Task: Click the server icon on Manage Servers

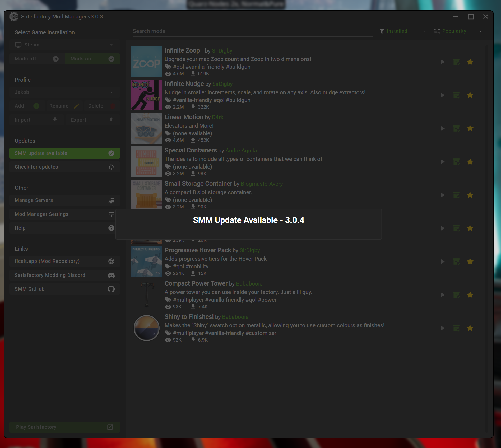Action: (x=111, y=200)
